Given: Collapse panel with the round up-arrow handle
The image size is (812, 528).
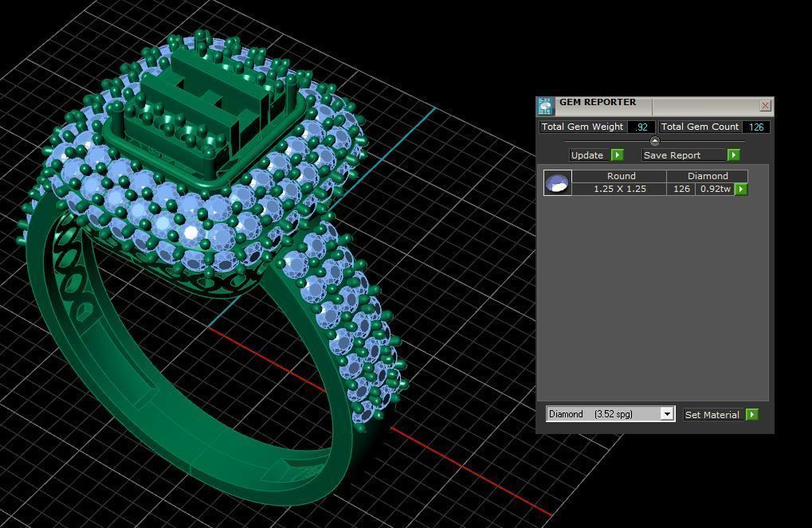Looking at the screenshot, I should point(654,141).
